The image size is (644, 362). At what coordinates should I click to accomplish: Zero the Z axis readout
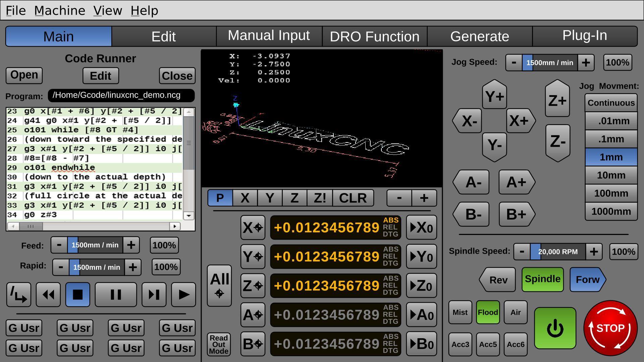point(421,286)
